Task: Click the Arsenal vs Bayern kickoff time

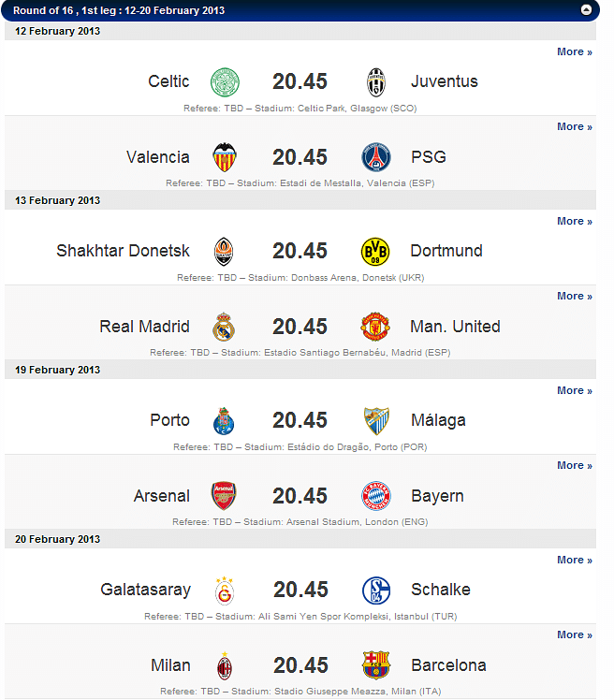Action: click(300, 496)
